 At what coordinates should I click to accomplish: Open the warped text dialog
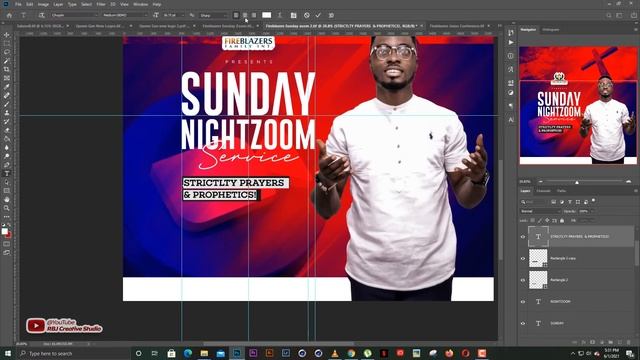[280, 15]
